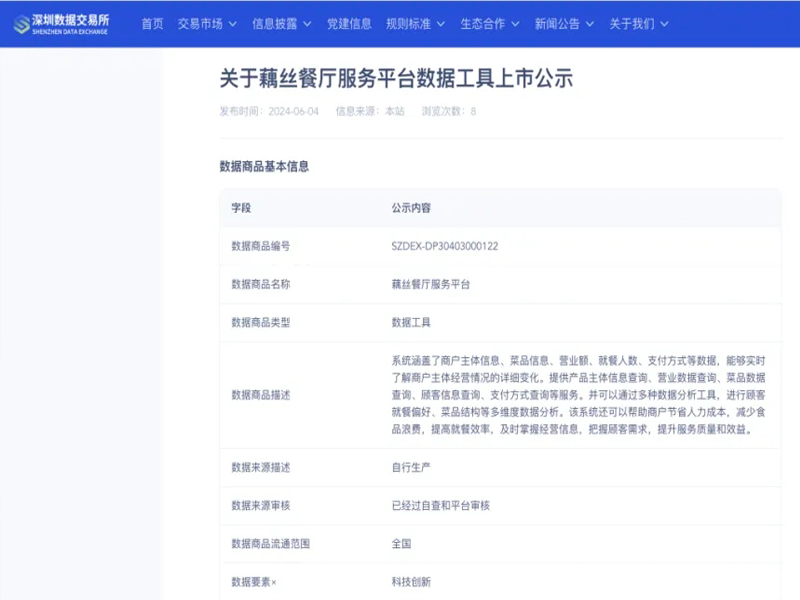Open the 关于我们 dropdown menu

click(638, 23)
